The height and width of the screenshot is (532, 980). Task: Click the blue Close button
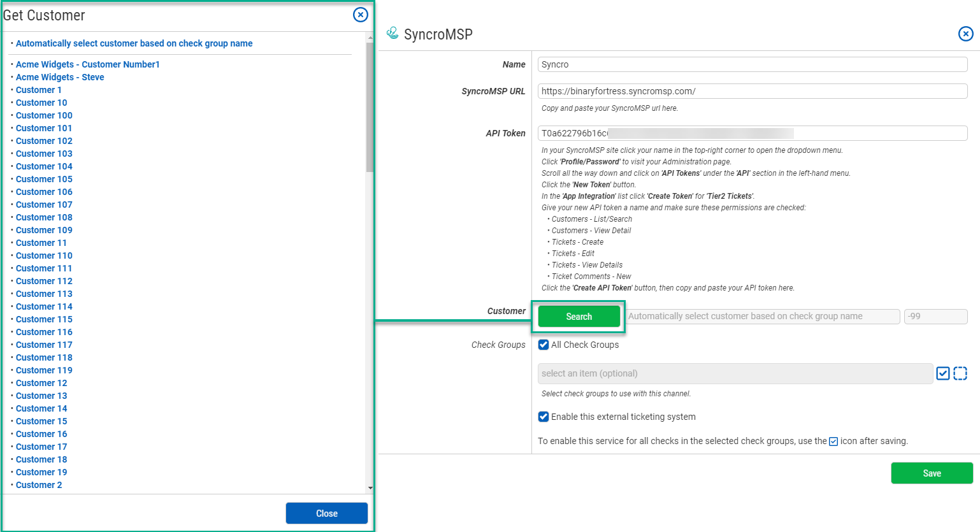pos(326,513)
